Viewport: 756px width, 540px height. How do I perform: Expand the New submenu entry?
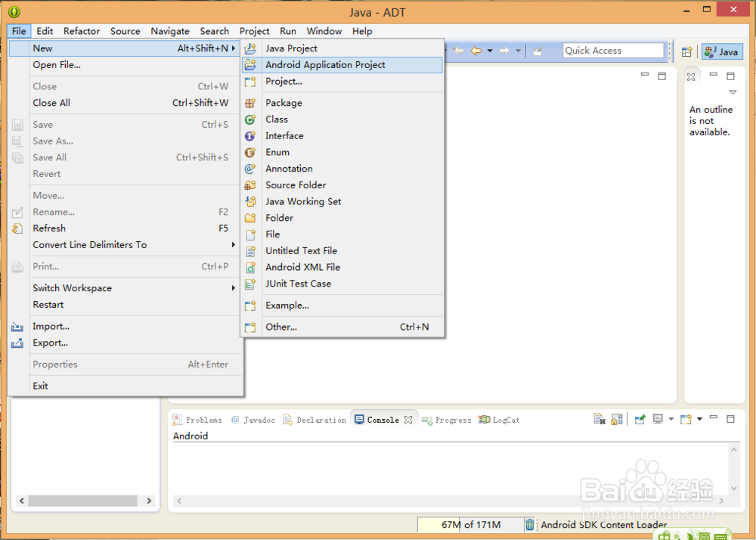[125, 48]
